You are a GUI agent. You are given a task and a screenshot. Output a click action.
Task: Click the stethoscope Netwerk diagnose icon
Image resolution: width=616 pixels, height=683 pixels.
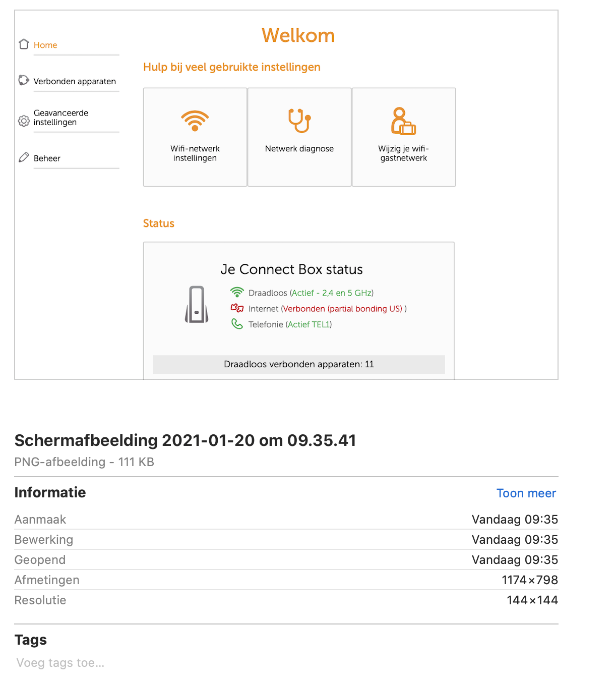click(299, 121)
